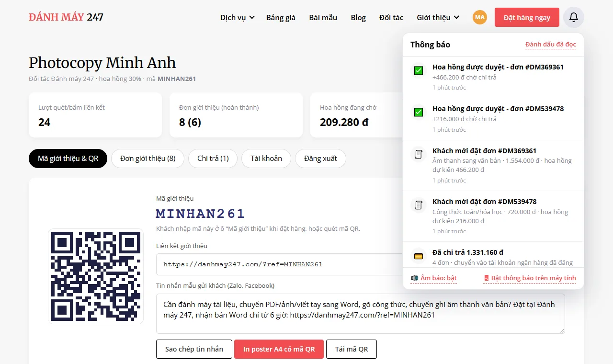Mark all read via 'Đánh dấu đã đọc'
This screenshot has height=364, width=613.
tap(551, 45)
